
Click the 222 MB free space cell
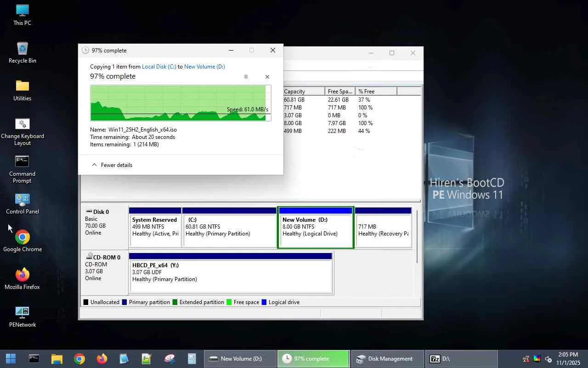click(337, 131)
